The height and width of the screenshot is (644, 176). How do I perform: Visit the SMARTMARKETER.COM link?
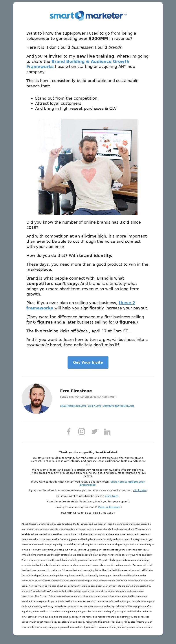pyautogui.click(x=73, y=406)
